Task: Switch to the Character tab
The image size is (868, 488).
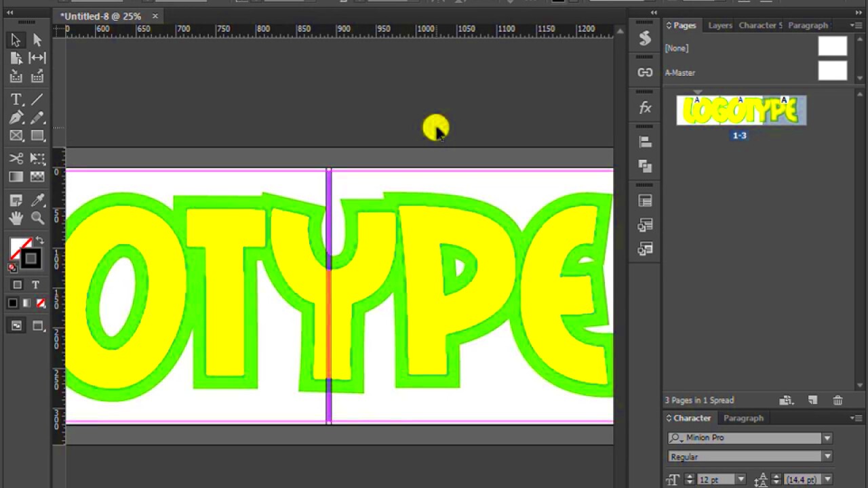Action: 692,418
